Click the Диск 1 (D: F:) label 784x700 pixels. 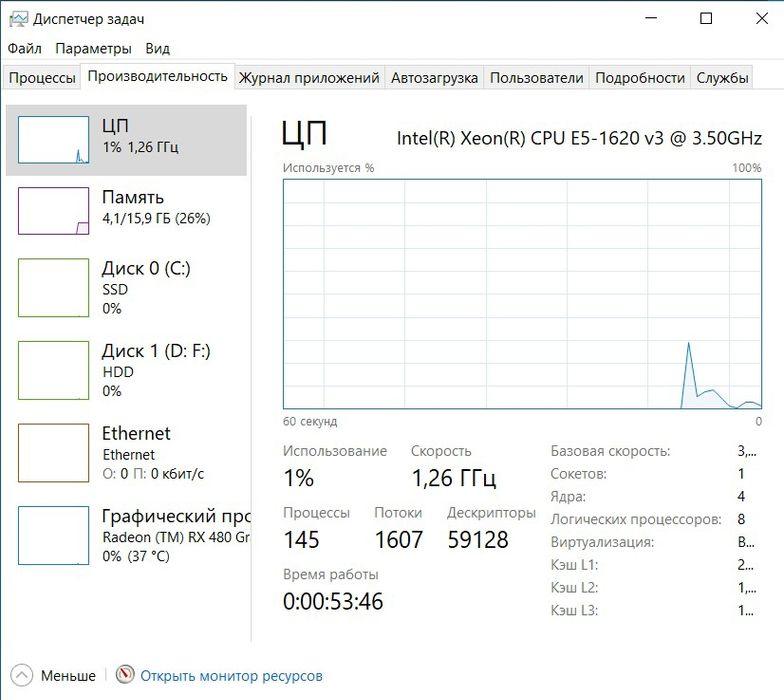(156, 351)
